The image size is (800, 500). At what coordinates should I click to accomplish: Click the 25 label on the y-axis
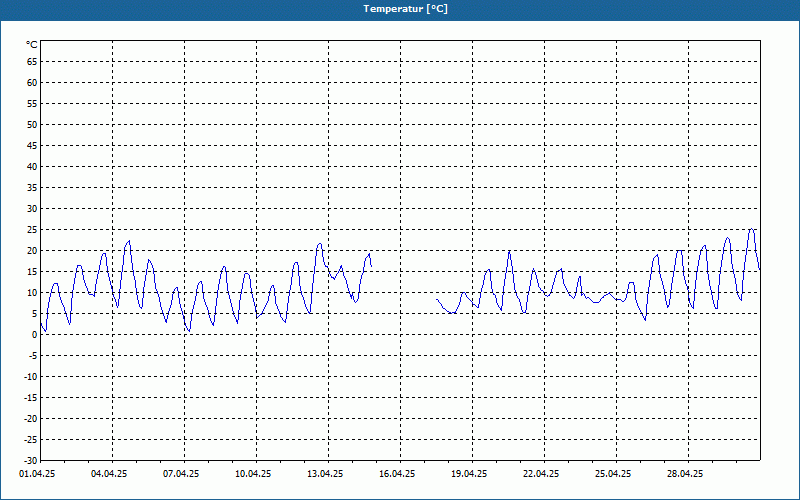click(32, 230)
